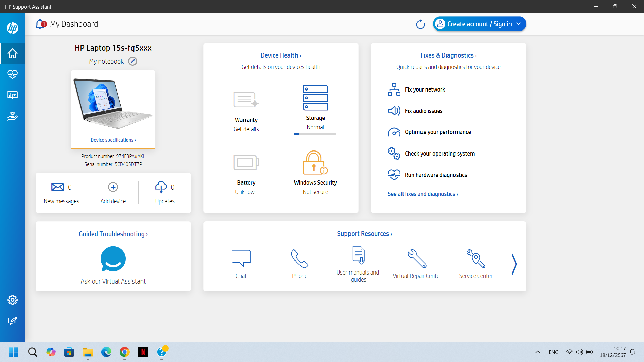The width and height of the screenshot is (644, 362).
Task: Open Netflix from the taskbar
Action: (x=143, y=352)
